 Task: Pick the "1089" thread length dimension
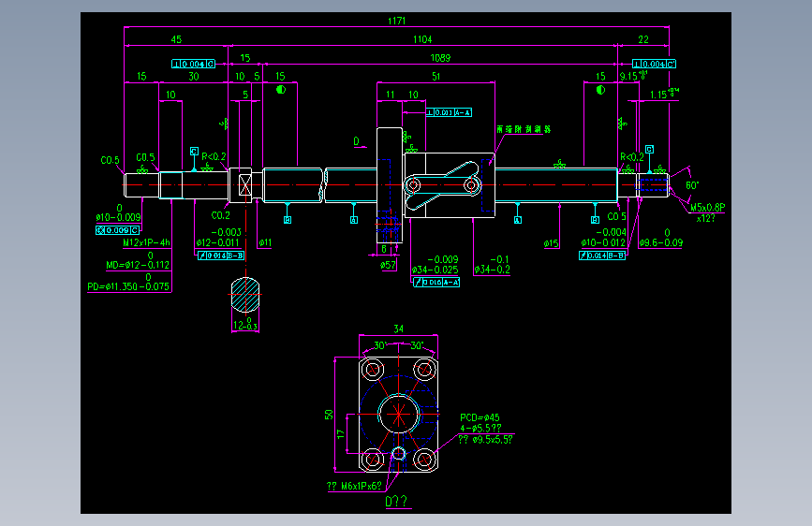coord(440,58)
